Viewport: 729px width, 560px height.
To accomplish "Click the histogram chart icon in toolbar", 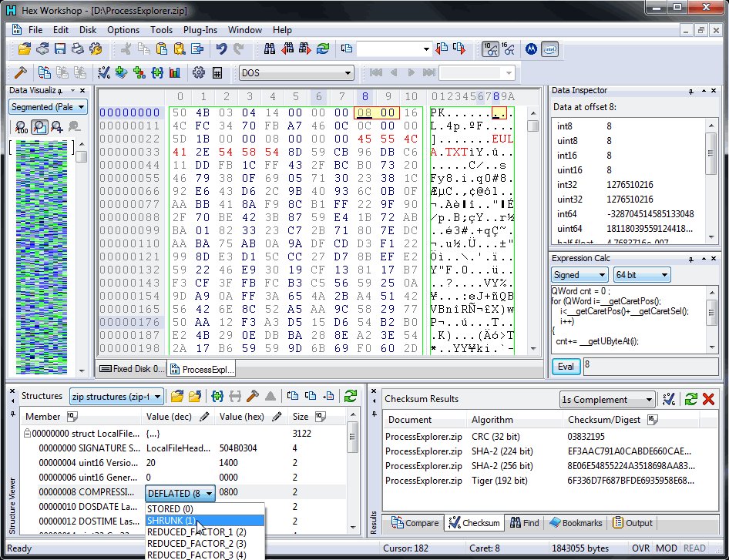I will pyautogui.click(x=174, y=73).
